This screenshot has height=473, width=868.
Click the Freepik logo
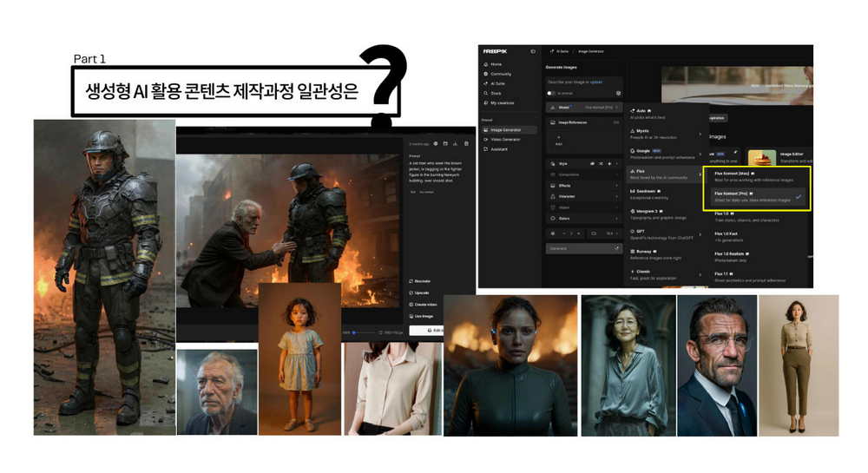click(x=495, y=51)
